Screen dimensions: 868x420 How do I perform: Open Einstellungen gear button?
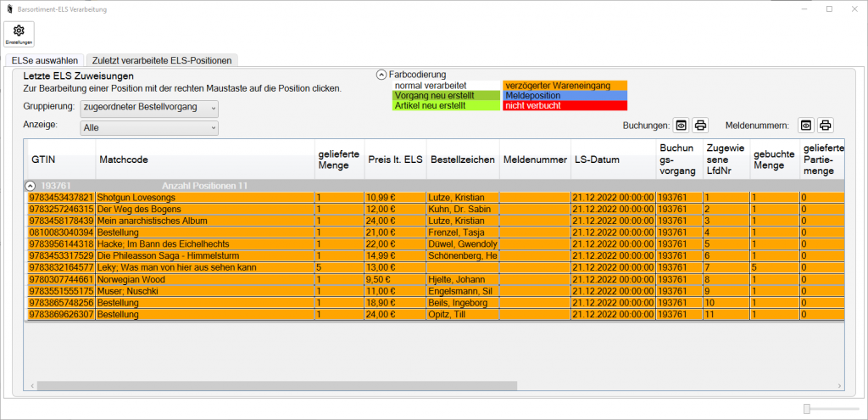coord(19,34)
